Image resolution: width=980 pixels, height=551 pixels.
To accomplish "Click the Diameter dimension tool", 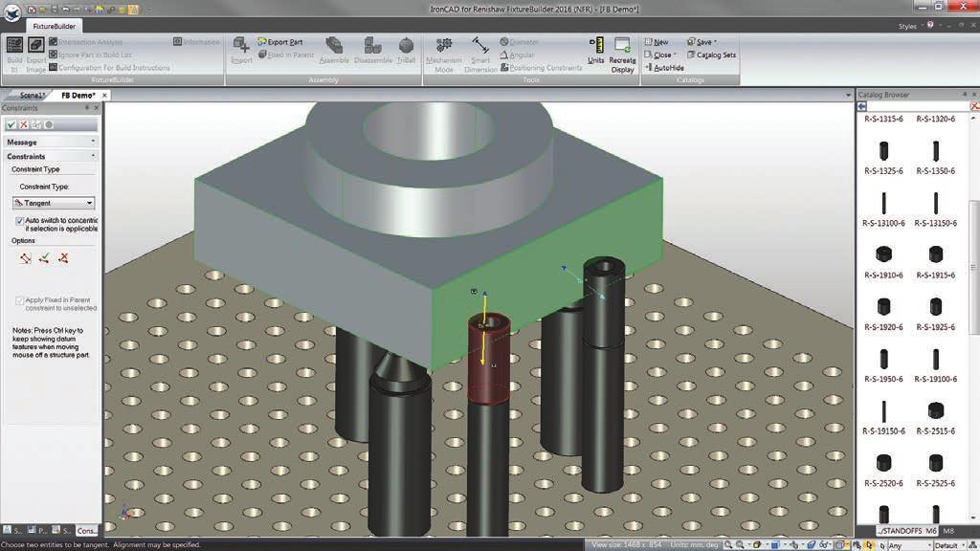I will 519,42.
